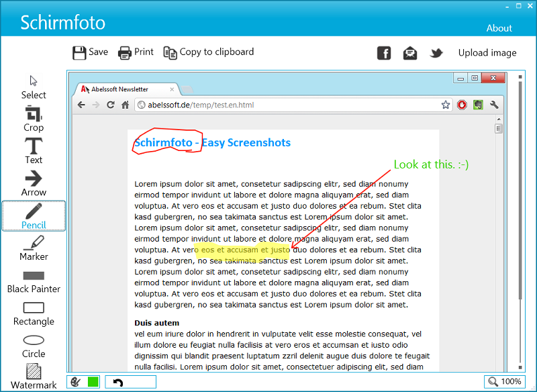Click the browser forward arrow
Screen dimensions: 537x392
96,105
